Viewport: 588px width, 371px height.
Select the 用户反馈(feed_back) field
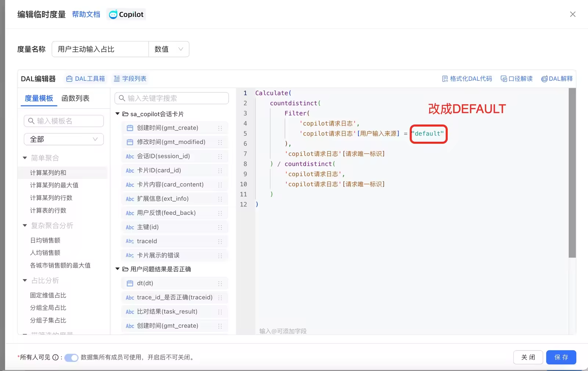[x=175, y=213]
